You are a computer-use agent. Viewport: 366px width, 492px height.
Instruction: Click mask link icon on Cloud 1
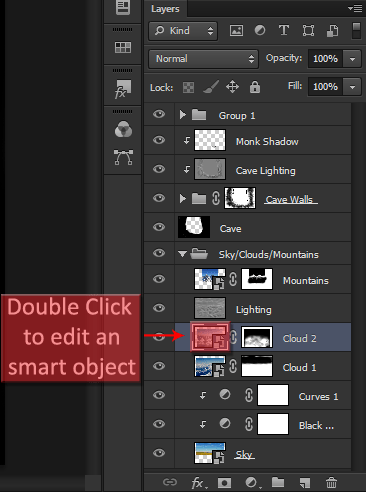point(233,366)
